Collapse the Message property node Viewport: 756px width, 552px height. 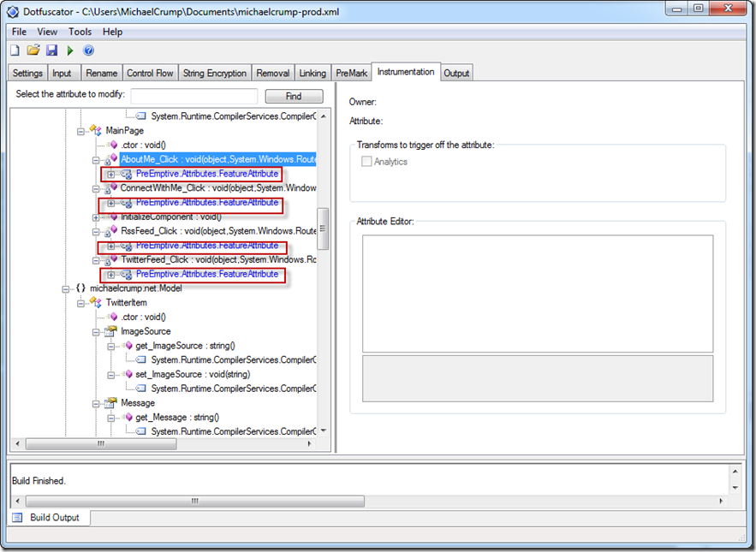96,403
